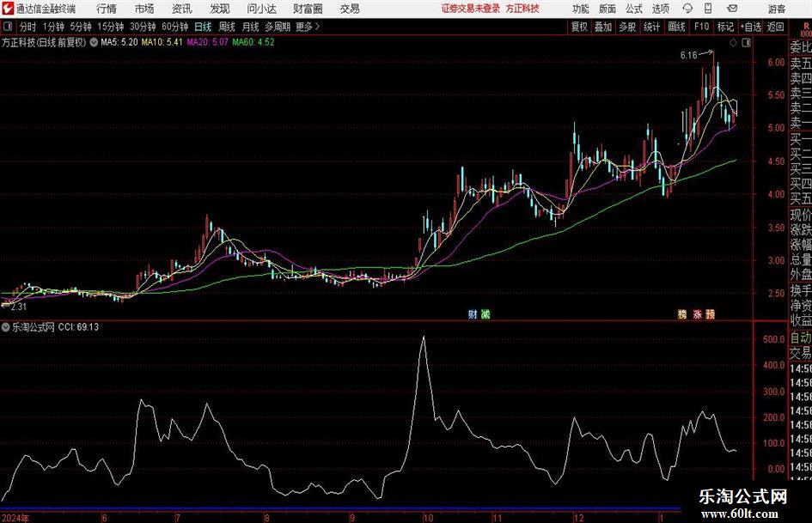Click the 证券交易未登录 login link
The image size is (812, 523).
point(471,9)
